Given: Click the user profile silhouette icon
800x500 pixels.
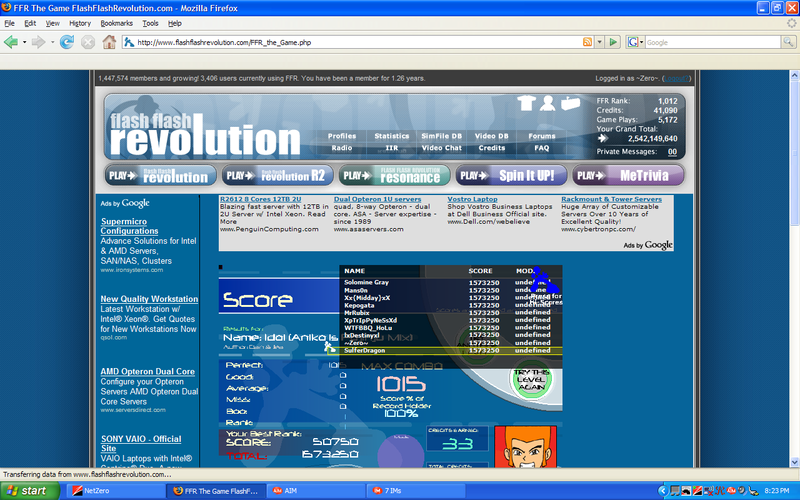Looking at the screenshot, I should (548, 103).
